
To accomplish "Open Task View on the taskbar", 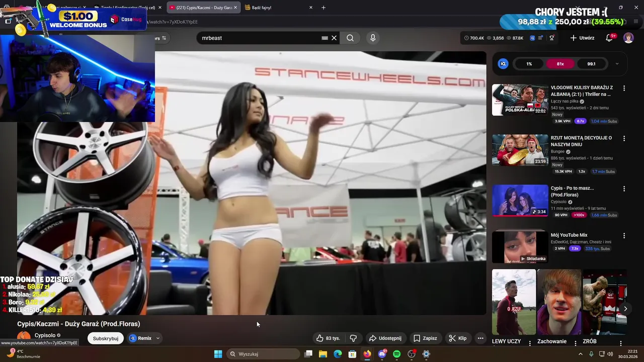I will [x=308, y=354].
